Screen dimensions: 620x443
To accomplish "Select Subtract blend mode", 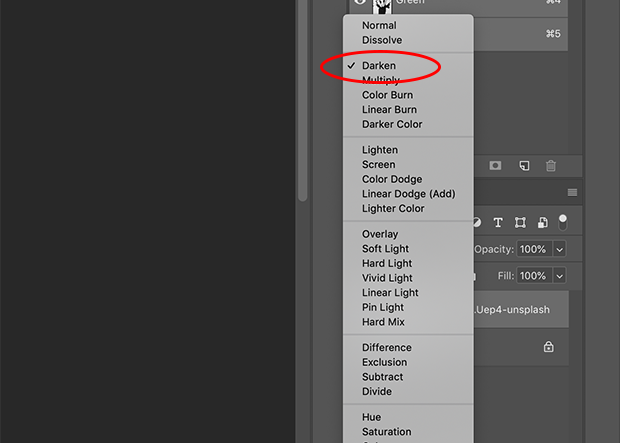I will [408, 377].
